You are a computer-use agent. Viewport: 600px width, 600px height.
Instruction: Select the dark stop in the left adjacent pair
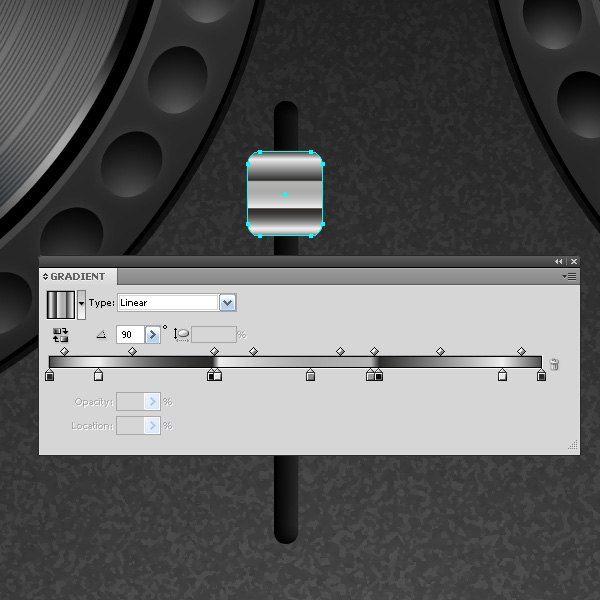[210, 375]
